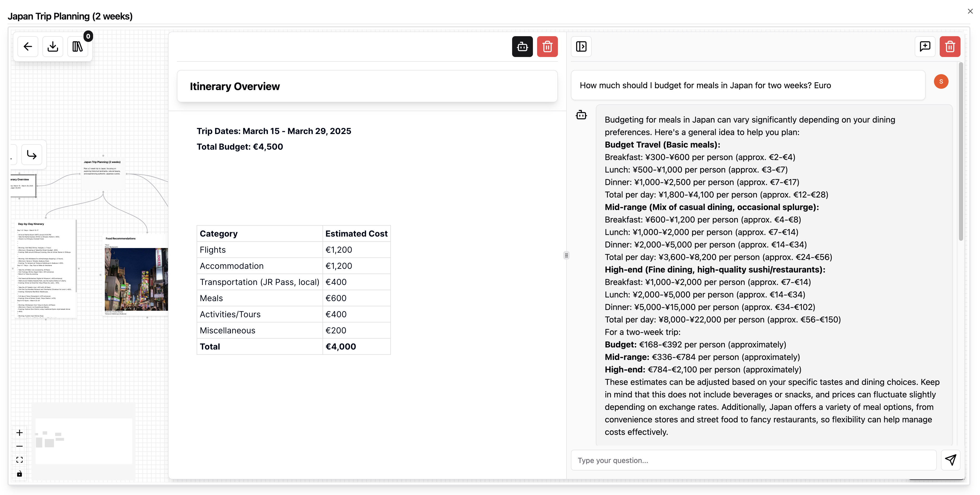980x495 pixels.
Task: Click the user avatar S
Action: (941, 81)
